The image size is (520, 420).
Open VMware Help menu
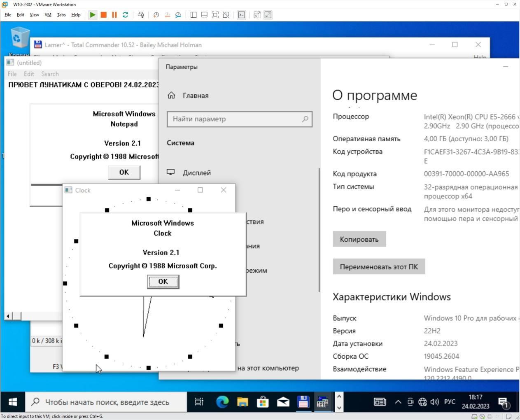click(76, 15)
